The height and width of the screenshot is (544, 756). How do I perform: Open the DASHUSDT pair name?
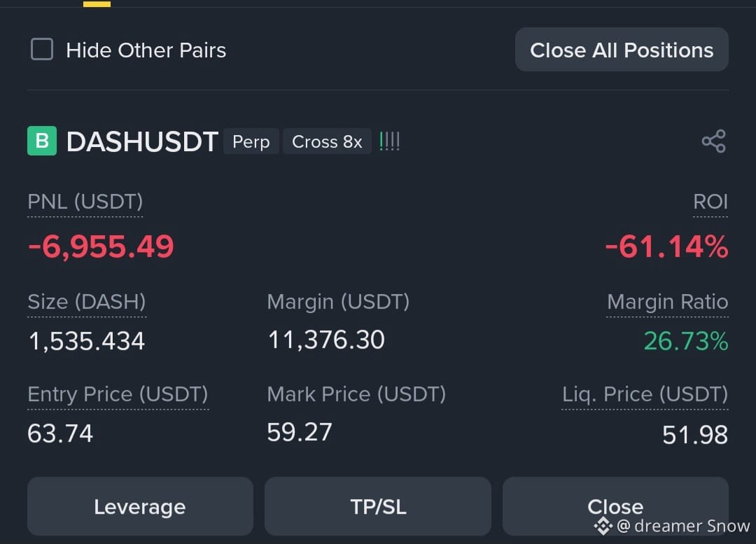[x=142, y=142]
